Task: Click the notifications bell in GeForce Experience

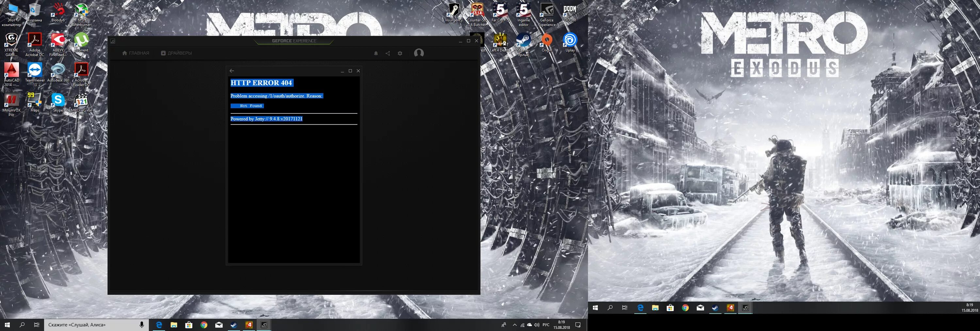Action: (x=376, y=53)
